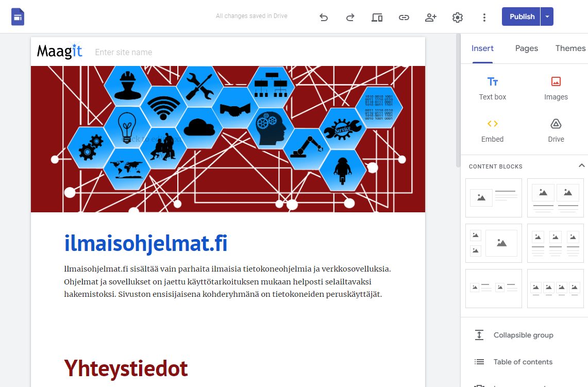Screen dimensions: 588x387
Task: Choose the one-image-with-text content block
Action: [494, 198]
